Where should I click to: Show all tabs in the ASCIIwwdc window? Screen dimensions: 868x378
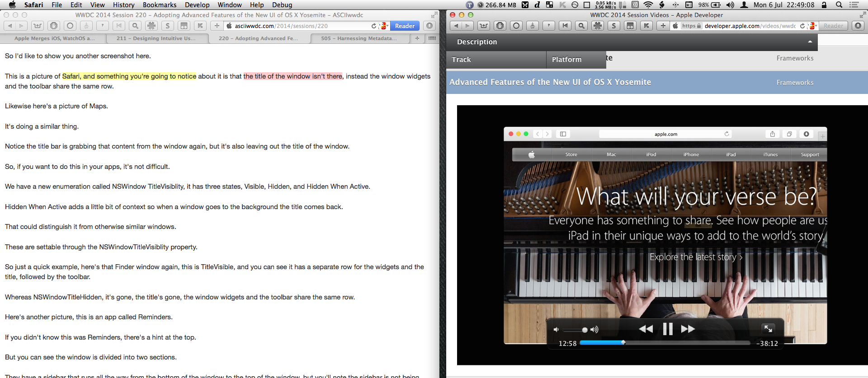(x=432, y=38)
